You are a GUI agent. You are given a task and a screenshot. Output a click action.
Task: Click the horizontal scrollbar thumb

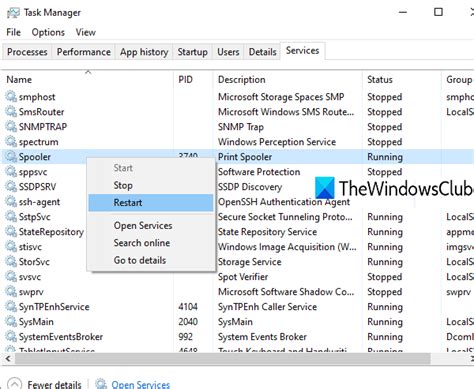[x=222, y=359]
